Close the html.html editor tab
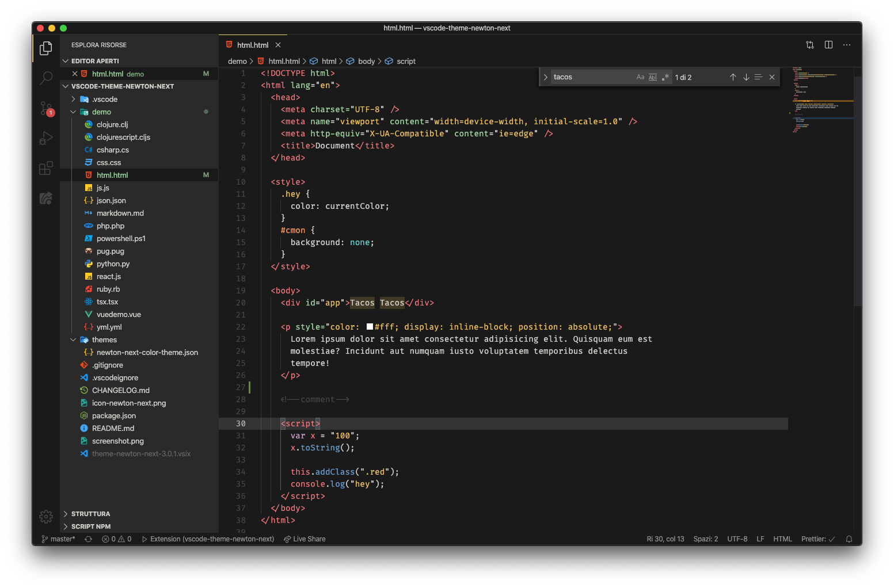Viewport: 894px width, 588px height. coord(278,45)
